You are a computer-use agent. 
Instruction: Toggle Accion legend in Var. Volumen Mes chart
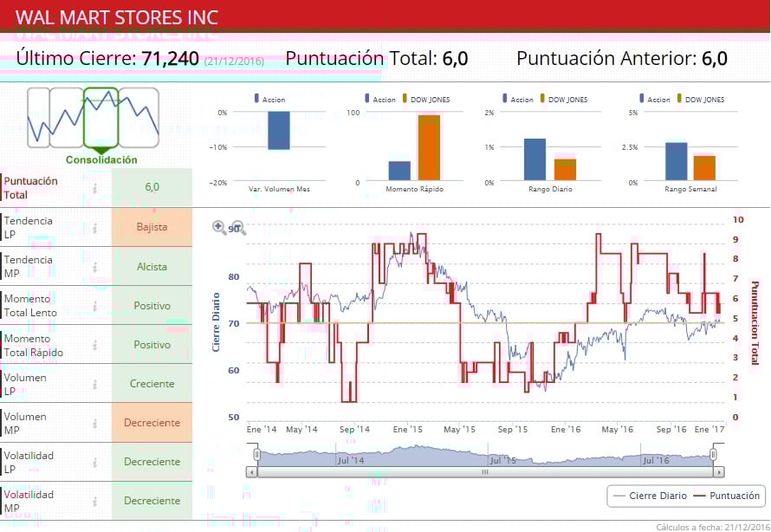point(269,99)
